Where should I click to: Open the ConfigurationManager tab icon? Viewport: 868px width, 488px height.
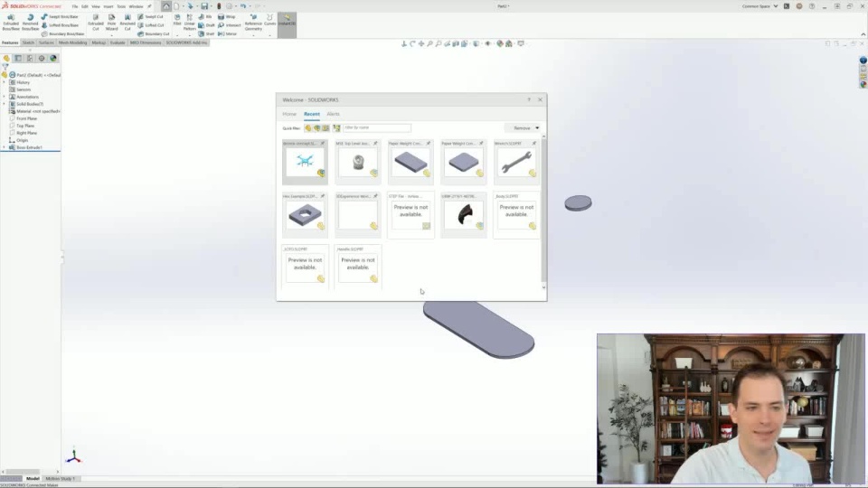30,58
